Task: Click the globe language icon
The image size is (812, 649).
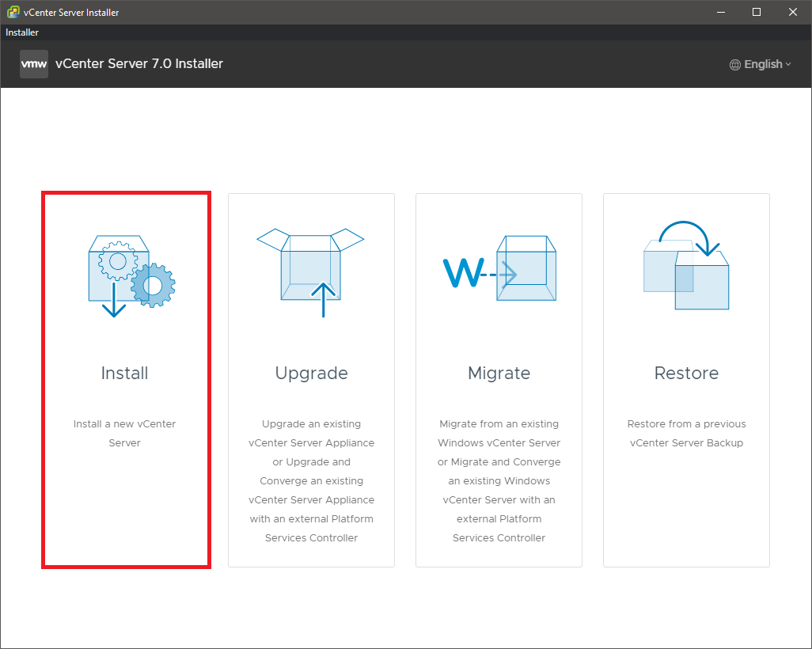Action: (x=735, y=65)
